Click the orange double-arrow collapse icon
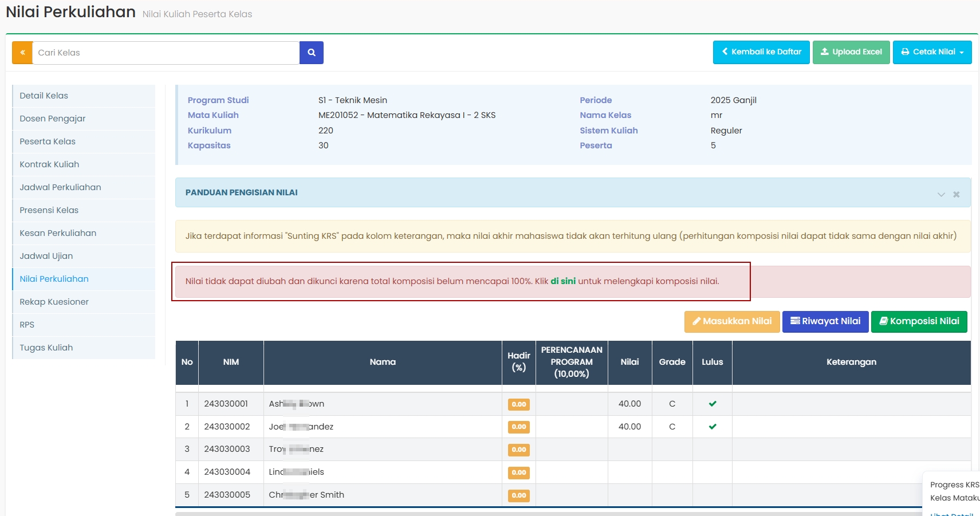The width and height of the screenshot is (980, 516). click(x=22, y=53)
